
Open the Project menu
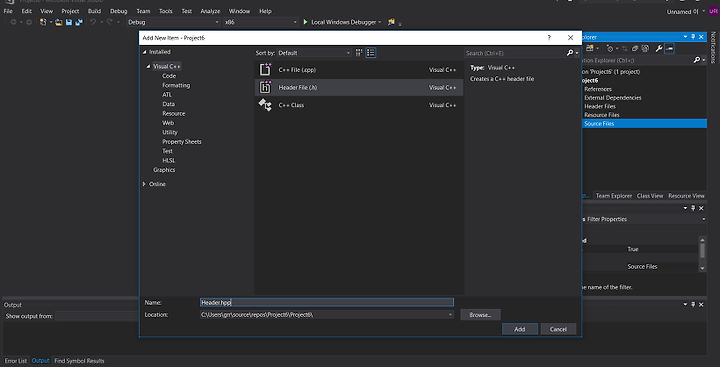coord(70,11)
